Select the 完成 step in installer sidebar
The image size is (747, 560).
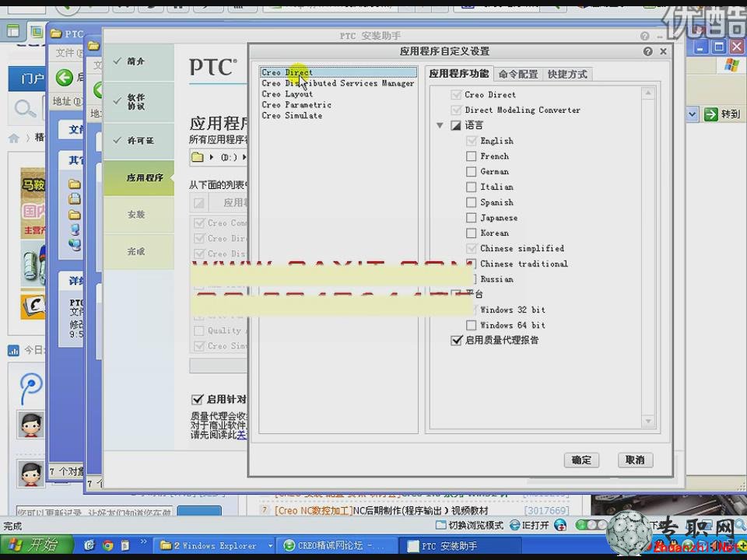pyautogui.click(x=139, y=251)
